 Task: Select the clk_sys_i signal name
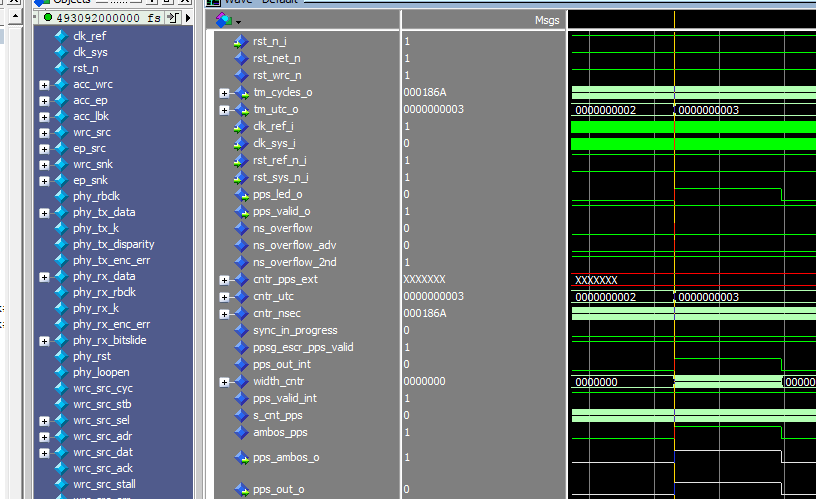point(274,143)
